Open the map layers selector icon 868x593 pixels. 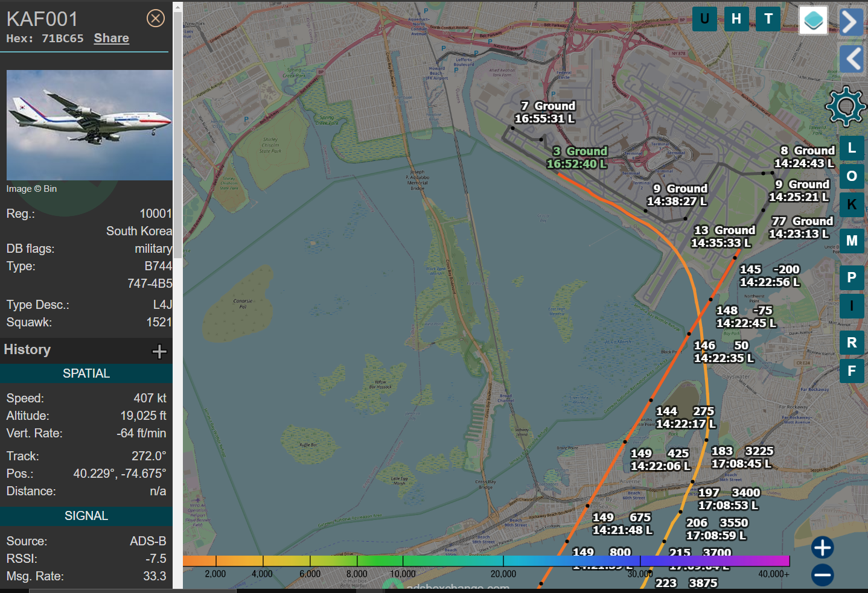coord(813,21)
